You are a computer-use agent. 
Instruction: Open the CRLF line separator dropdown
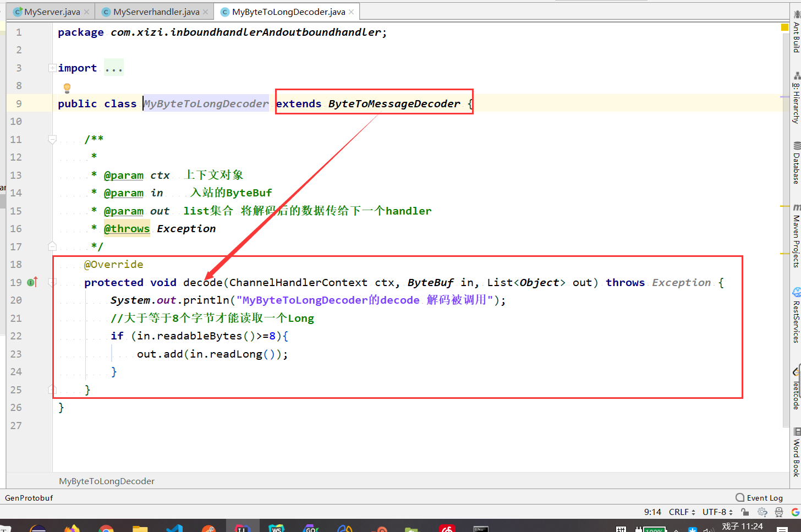682,512
